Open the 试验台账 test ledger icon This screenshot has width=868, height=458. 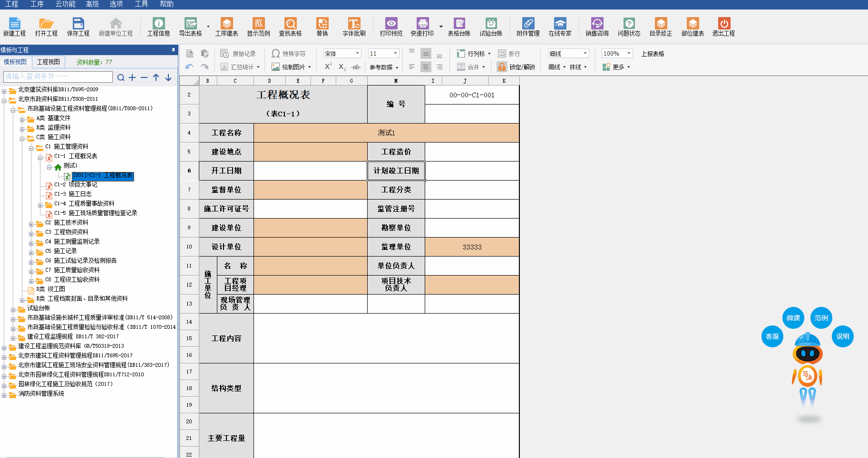[491, 23]
